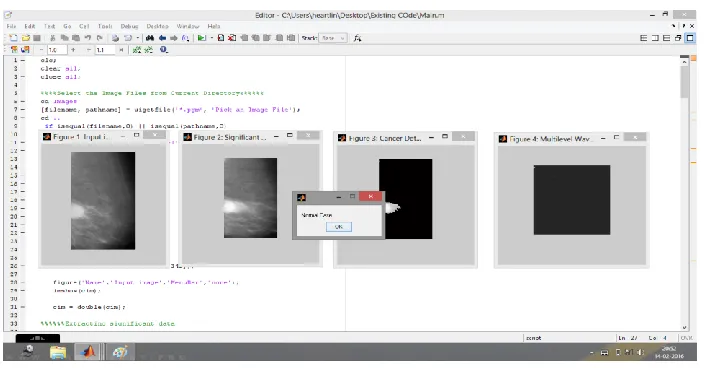Click the Save disk icon
The width and height of the screenshot is (706, 368).
(x=37, y=38)
